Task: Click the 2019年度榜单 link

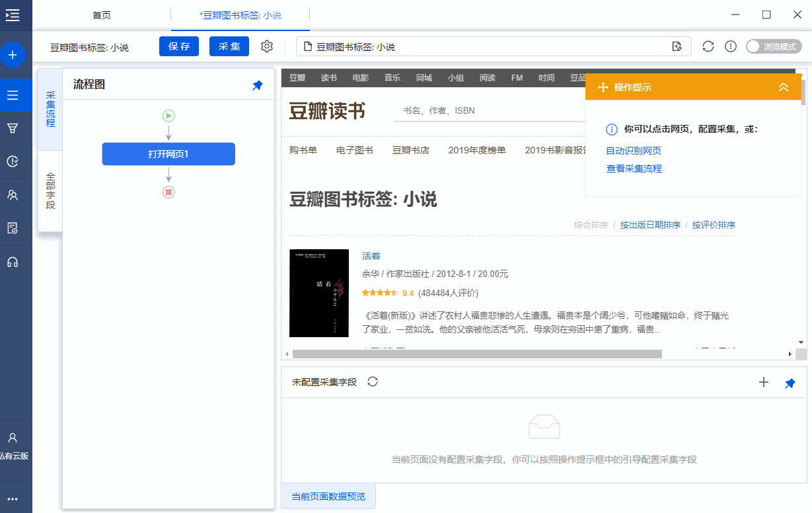Action: point(477,150)
